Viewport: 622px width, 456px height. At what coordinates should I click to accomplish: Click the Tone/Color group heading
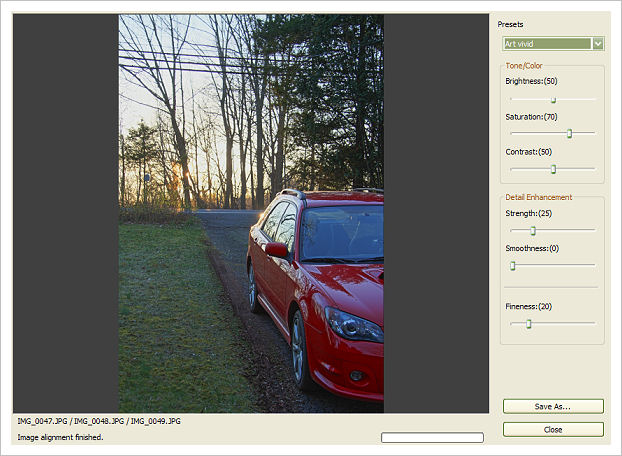click(x=524, y=65)
